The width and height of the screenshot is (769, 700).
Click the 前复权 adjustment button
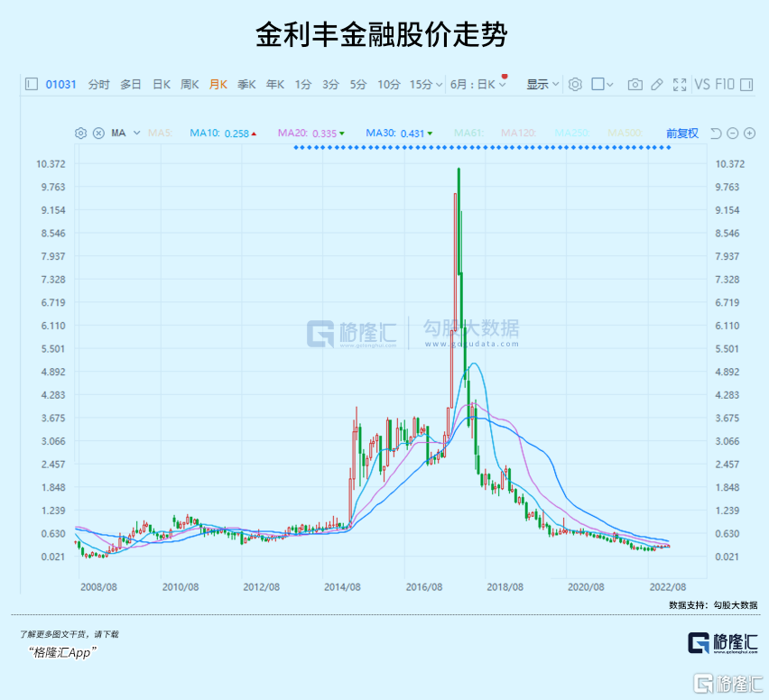pos(682,134)
